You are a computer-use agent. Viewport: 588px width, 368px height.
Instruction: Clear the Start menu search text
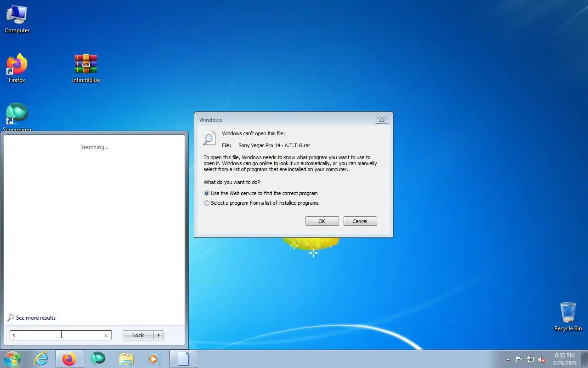[x=106, y=335]
